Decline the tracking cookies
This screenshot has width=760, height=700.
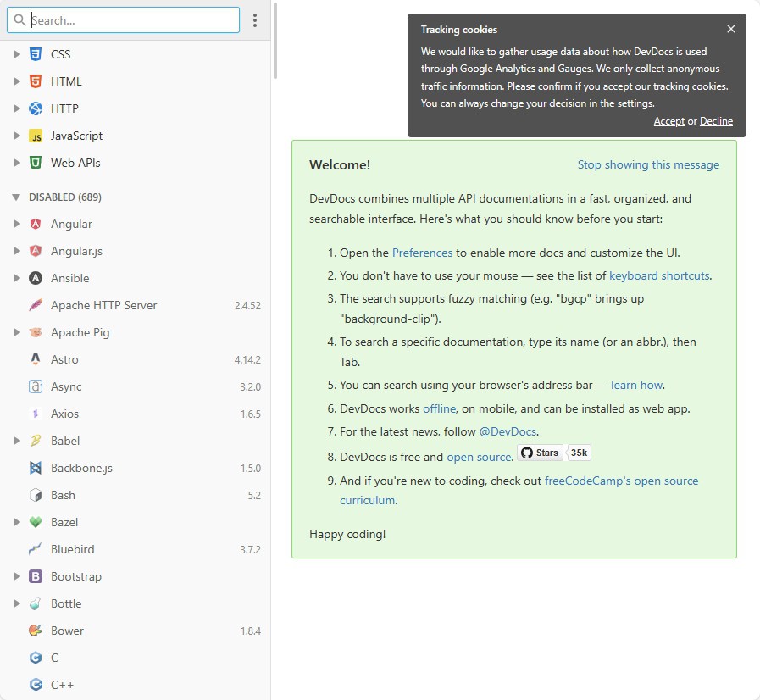point(716,121)
